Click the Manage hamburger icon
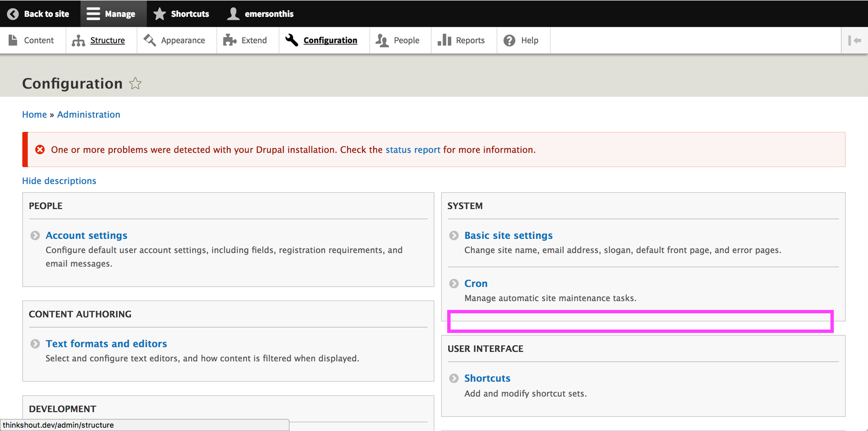 pos(93,14)
